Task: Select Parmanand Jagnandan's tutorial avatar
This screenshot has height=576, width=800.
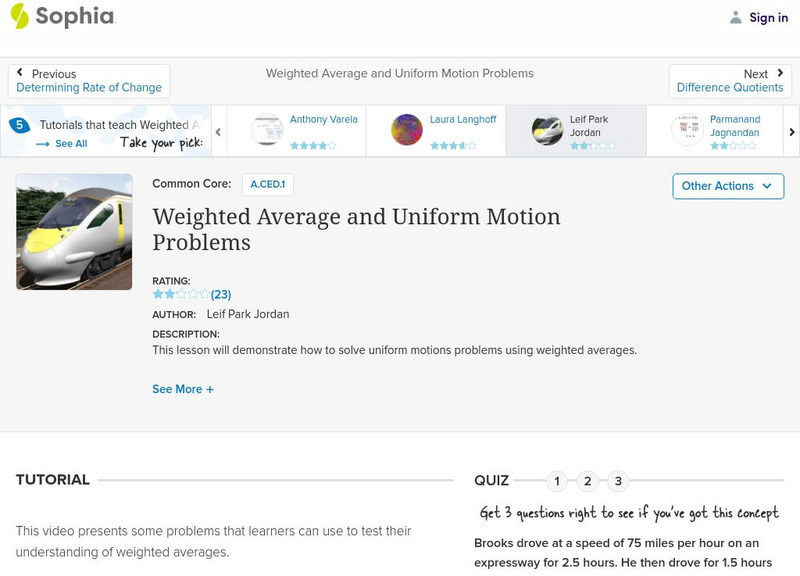Action: (x=687, y=130)
